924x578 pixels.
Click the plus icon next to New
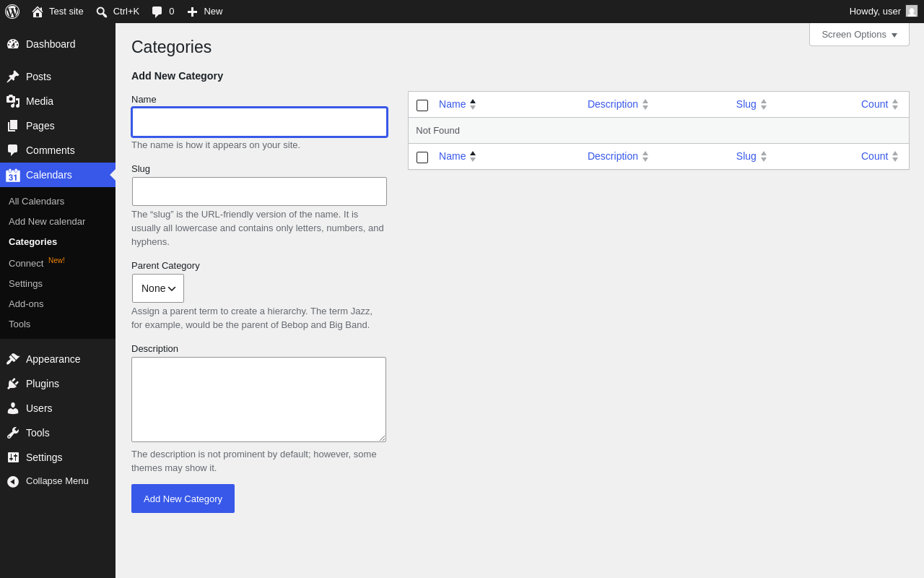192,12
